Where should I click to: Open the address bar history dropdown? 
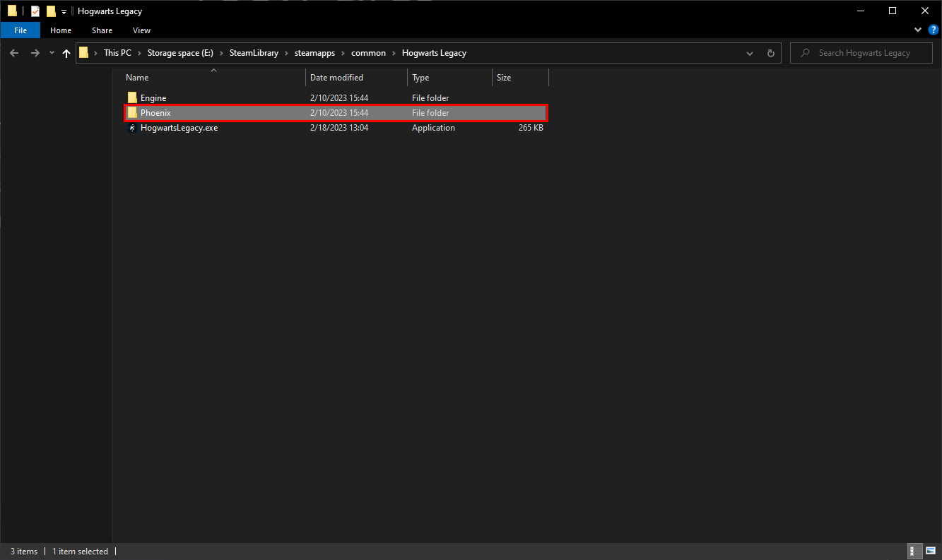tap(750, 53)
